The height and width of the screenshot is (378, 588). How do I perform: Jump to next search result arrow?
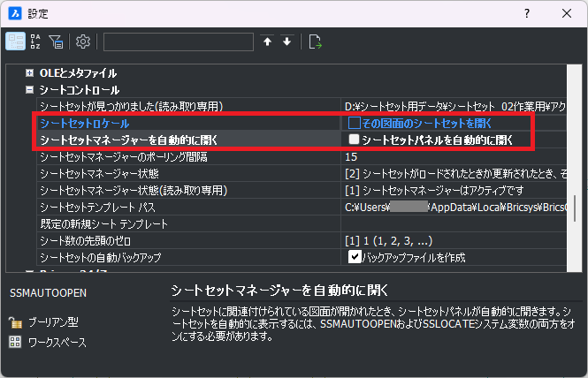pos(286,42)
